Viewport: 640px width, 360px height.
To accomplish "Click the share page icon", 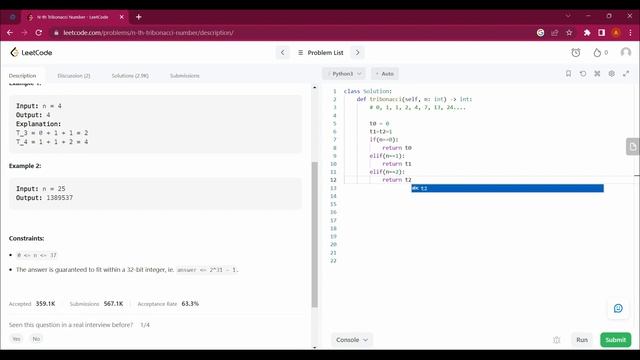I will point(554,33).
